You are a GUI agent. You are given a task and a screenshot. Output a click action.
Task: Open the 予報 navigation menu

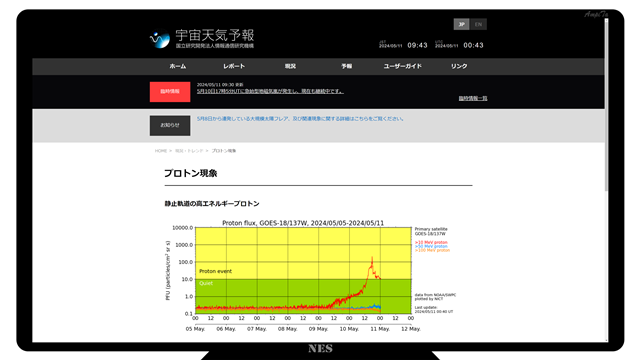pos(347,66)
